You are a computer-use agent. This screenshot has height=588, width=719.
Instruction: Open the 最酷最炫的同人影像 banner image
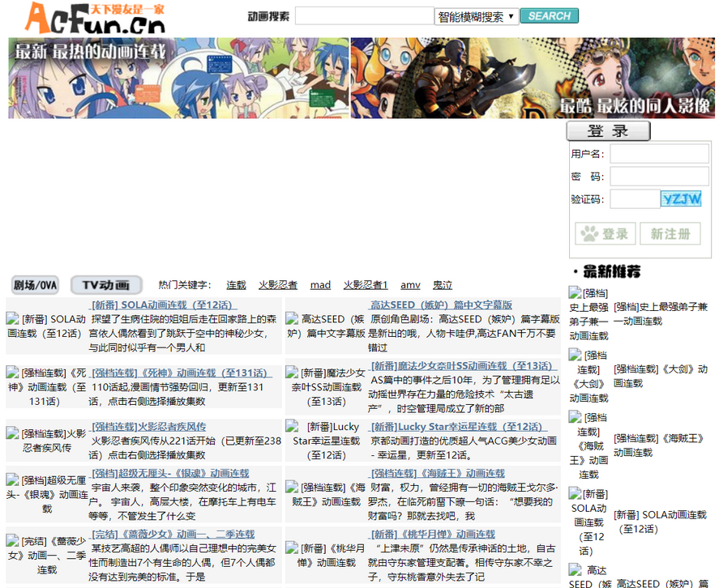pyautogui.click(x=533, y=78)
